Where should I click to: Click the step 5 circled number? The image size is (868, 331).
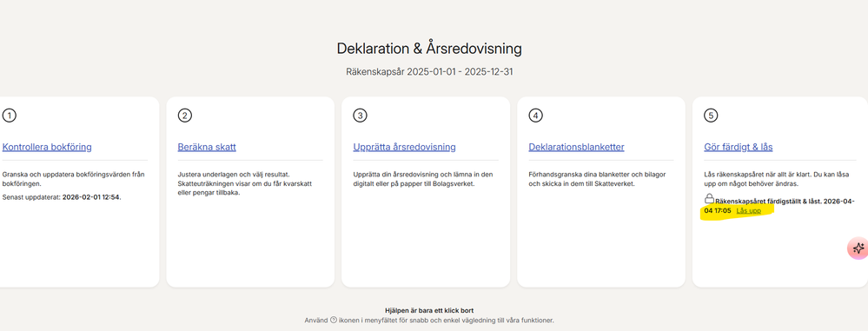pos(711,116)
